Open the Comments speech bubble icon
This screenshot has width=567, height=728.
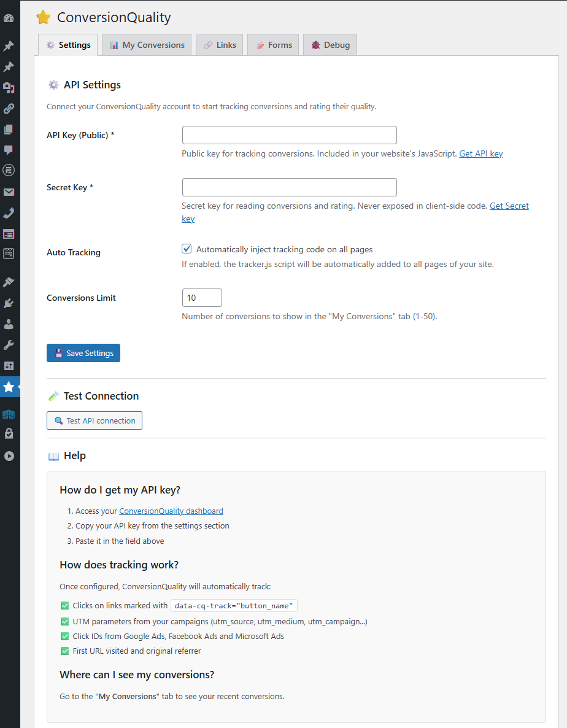[9, 150]
